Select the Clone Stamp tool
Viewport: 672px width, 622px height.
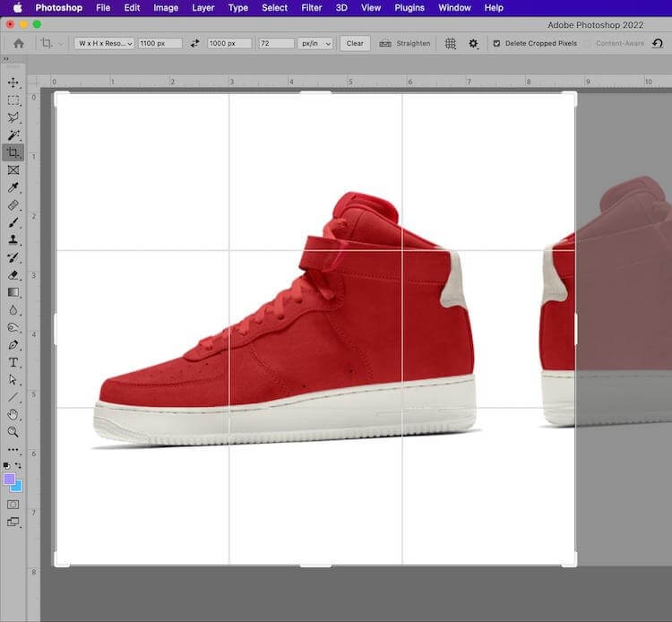point(13,239)
